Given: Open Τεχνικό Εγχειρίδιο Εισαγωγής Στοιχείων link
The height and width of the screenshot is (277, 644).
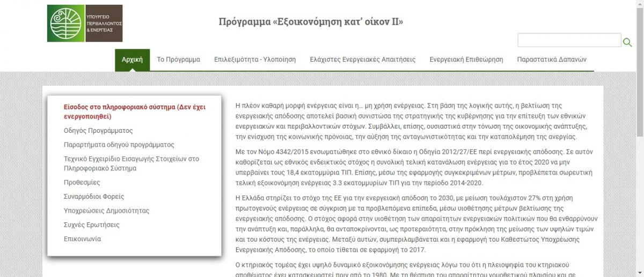Looking at the screenshot, I should tap(131, 163).
